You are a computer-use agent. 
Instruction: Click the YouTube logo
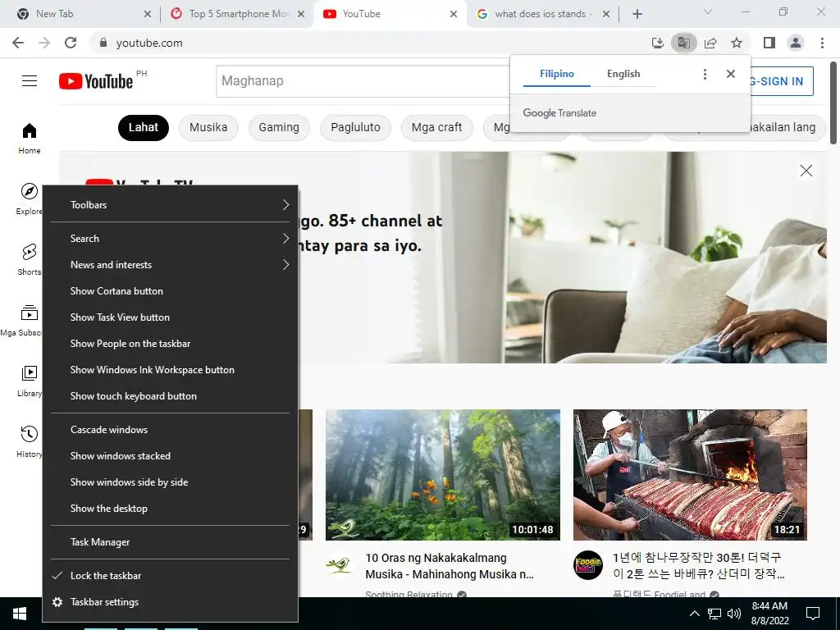click(96, 81)
